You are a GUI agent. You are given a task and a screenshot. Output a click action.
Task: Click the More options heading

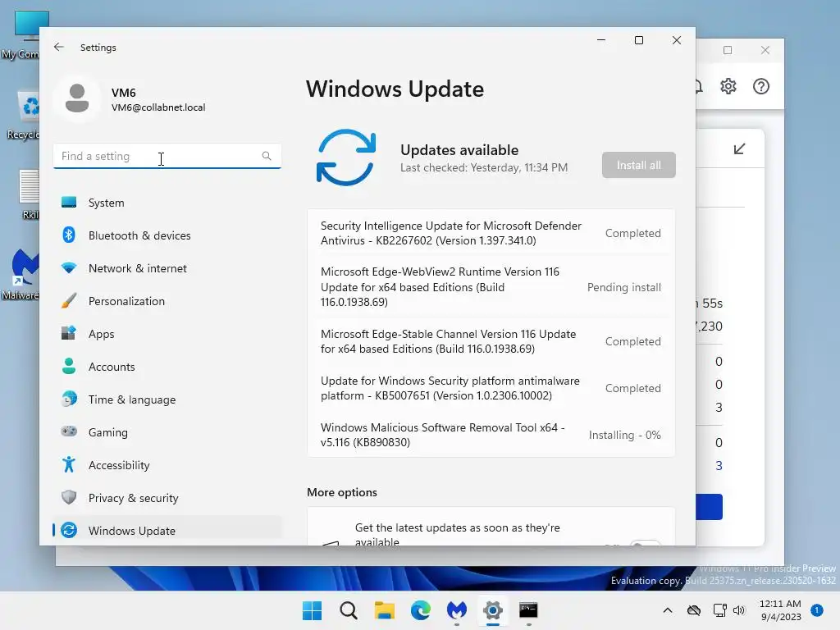point(342,492)
